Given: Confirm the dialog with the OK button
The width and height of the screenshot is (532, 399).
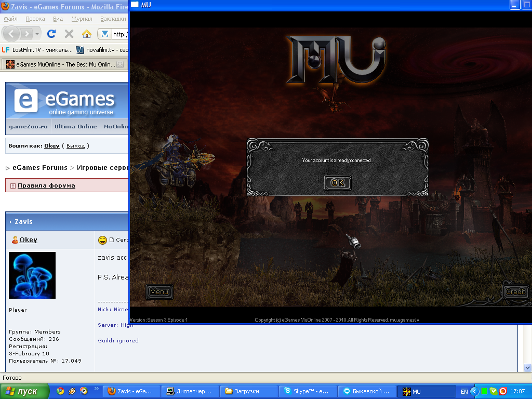Looking at the screenshot, I should click(x=338, y=183).
